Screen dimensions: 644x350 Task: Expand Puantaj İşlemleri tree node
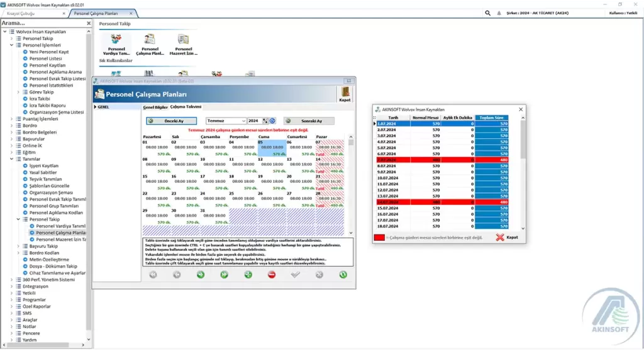(x=11, y=119)
